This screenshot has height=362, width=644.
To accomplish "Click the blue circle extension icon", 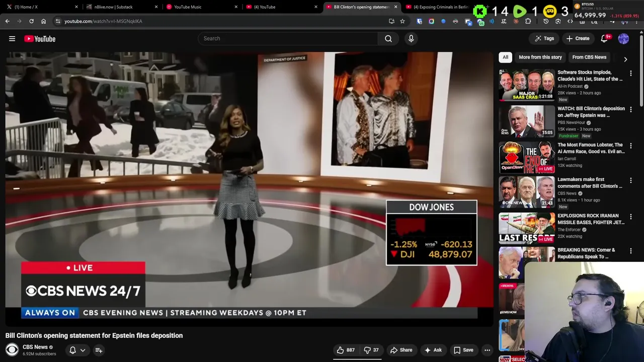I will point(443,21).
